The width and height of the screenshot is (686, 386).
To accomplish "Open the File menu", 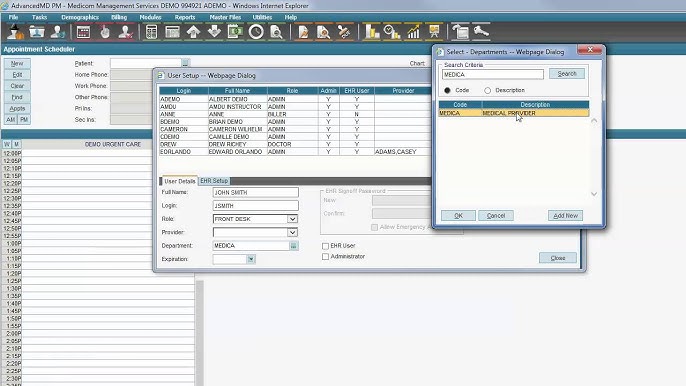I will 14,17.
